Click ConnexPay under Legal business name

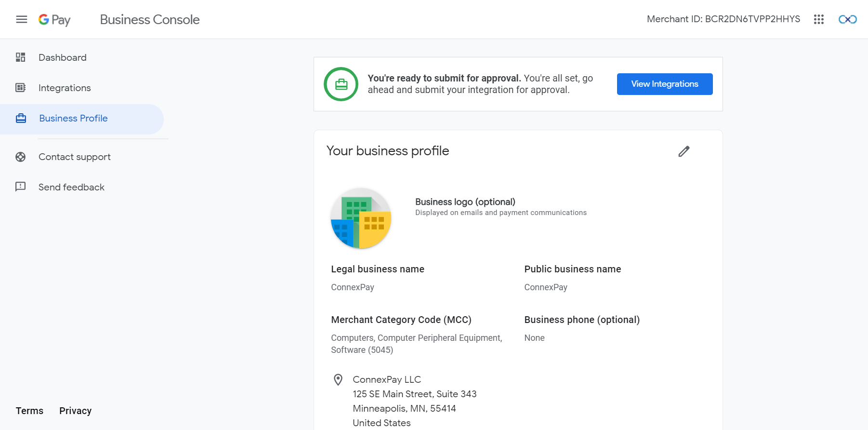coord(353,287)
